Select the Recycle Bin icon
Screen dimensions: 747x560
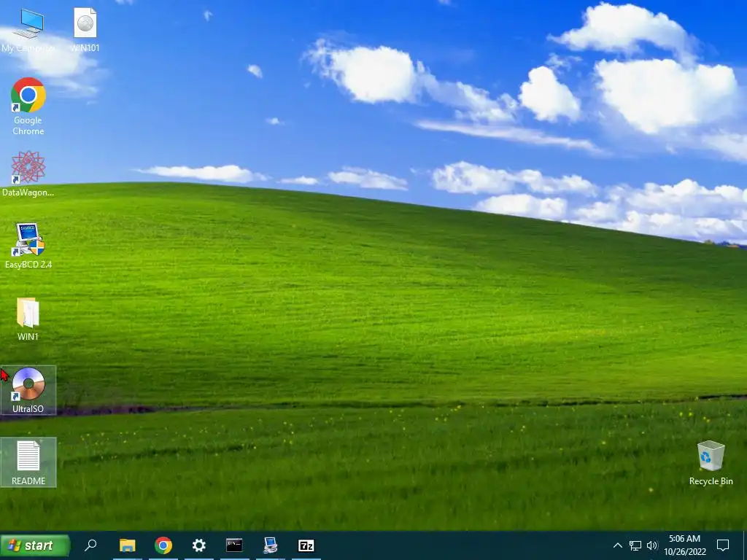[711, 463]
